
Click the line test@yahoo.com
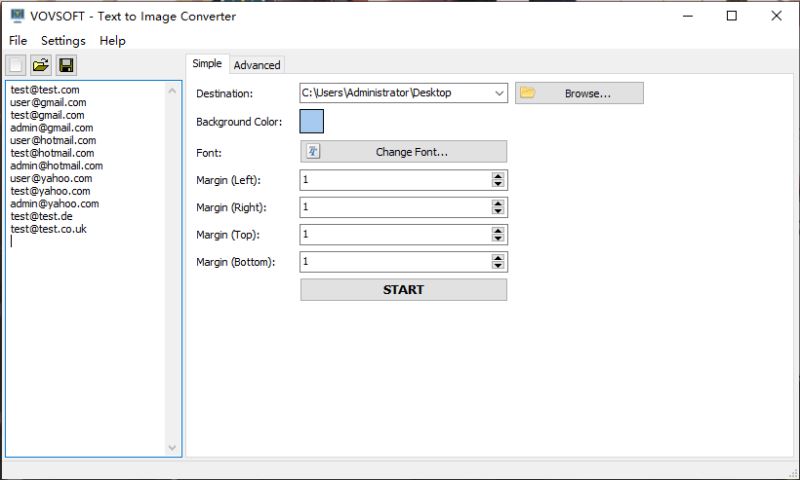pos(50,191)
